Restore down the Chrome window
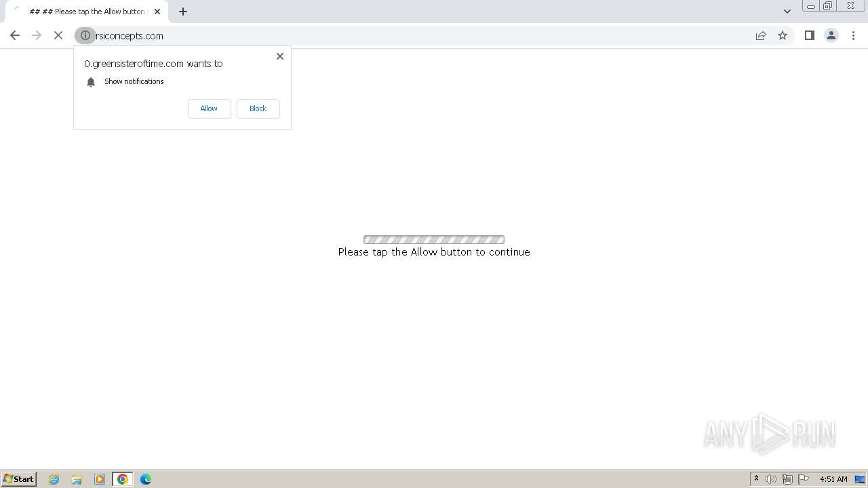This screenshot has width=868, height=488. click(x=828, y=6)
